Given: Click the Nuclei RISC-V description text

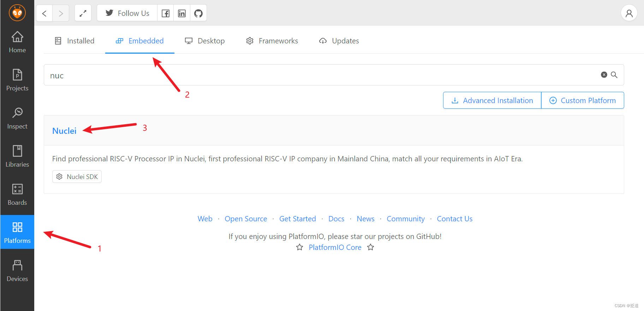Looking at the screenshot, I should pos(287,159).
